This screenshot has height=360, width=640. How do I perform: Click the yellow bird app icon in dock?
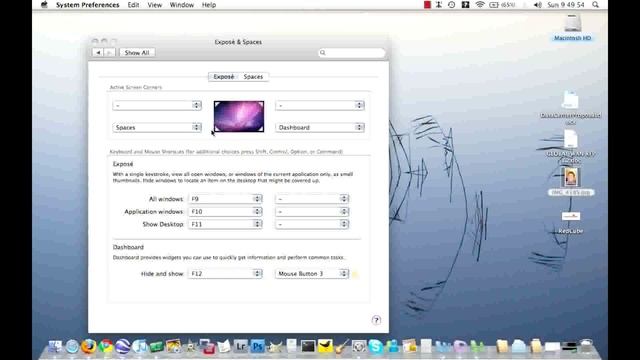[x=325, y=347]
